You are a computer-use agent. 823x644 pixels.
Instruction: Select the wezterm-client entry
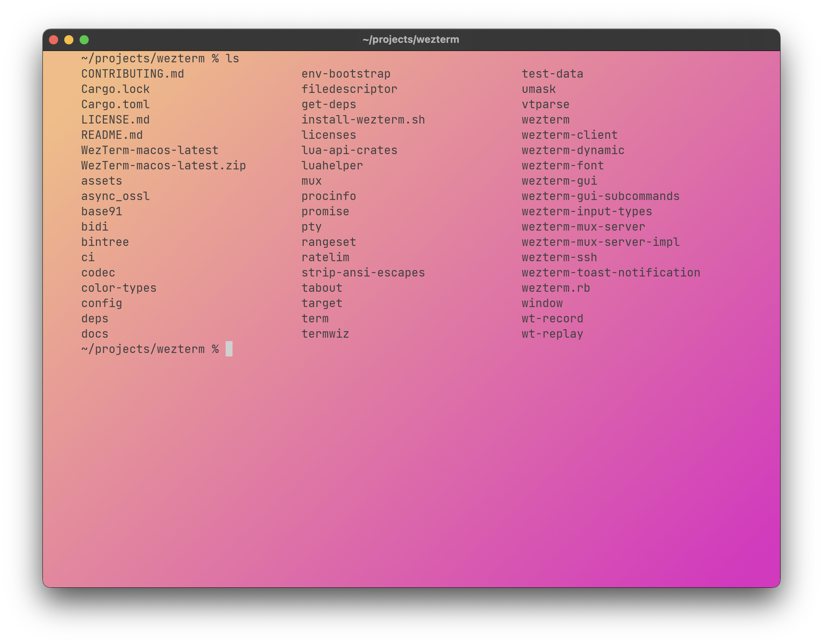570,135
